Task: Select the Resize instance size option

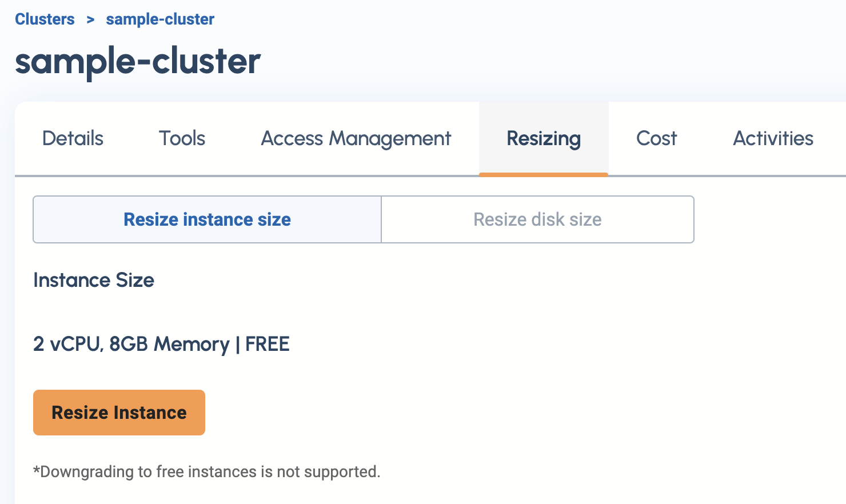Action: [207, 219]
